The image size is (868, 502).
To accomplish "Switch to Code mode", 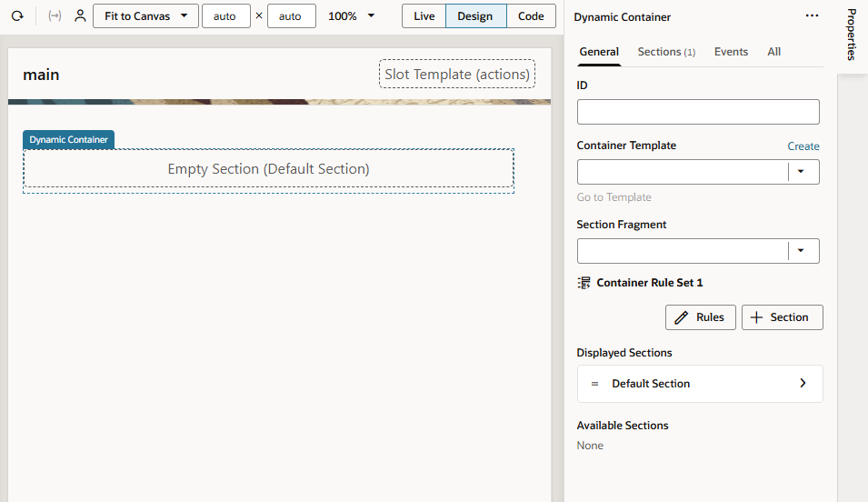I will point(531,16).
